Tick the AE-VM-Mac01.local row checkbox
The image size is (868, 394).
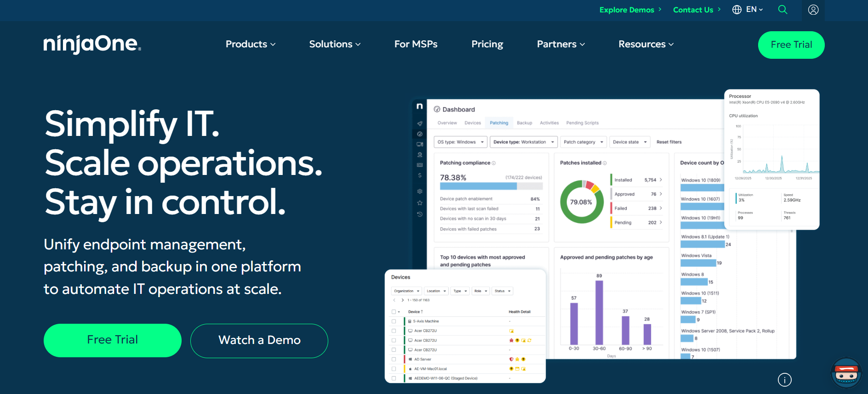(x=394, y=369)
